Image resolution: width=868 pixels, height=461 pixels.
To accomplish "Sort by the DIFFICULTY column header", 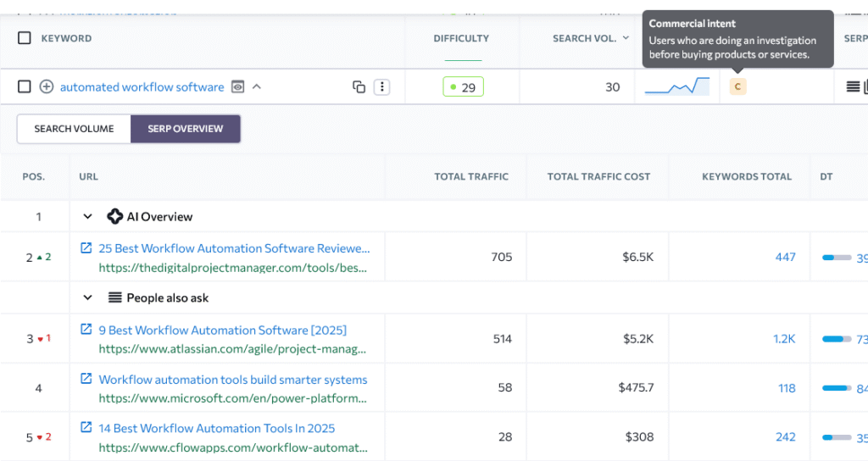I will 461,38.
